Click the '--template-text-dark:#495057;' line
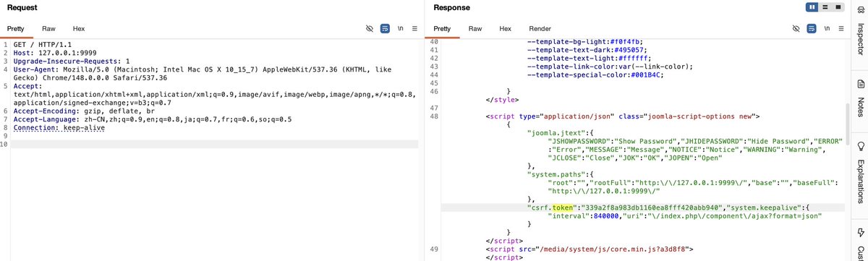Image resolution: width=868 pixels, height=261 pixels. point(587,50)
